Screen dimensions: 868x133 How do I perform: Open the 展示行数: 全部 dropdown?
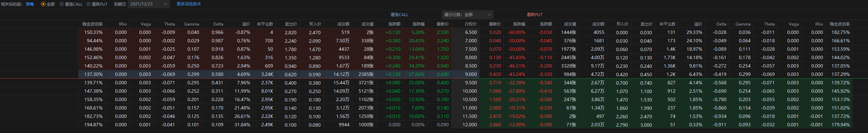[467, 14]
